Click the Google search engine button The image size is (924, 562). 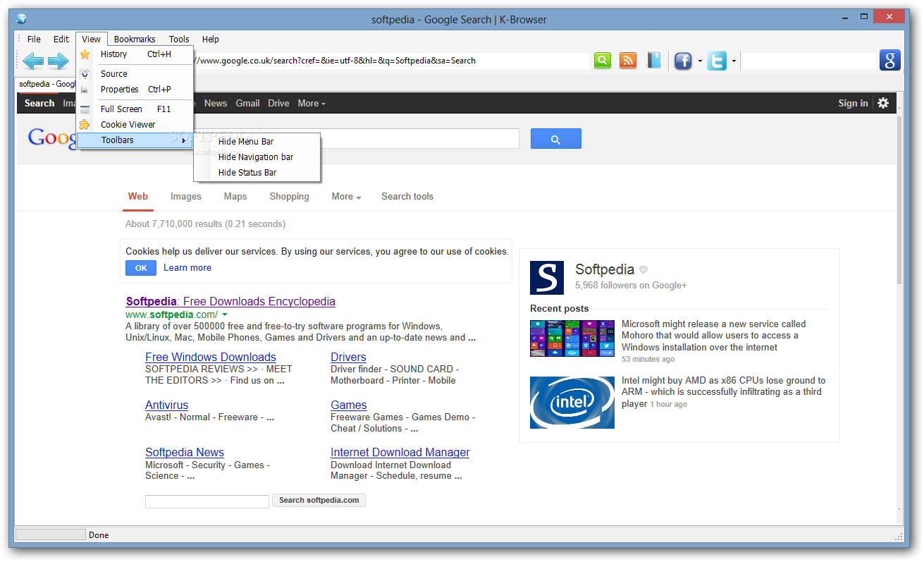(890, 61)
